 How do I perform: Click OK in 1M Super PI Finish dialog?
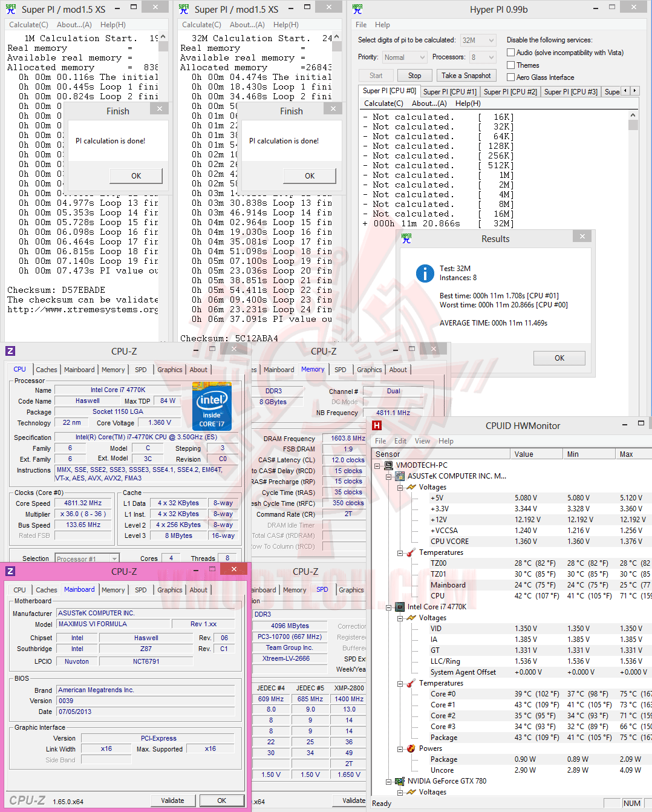click(x=136, y=176)
